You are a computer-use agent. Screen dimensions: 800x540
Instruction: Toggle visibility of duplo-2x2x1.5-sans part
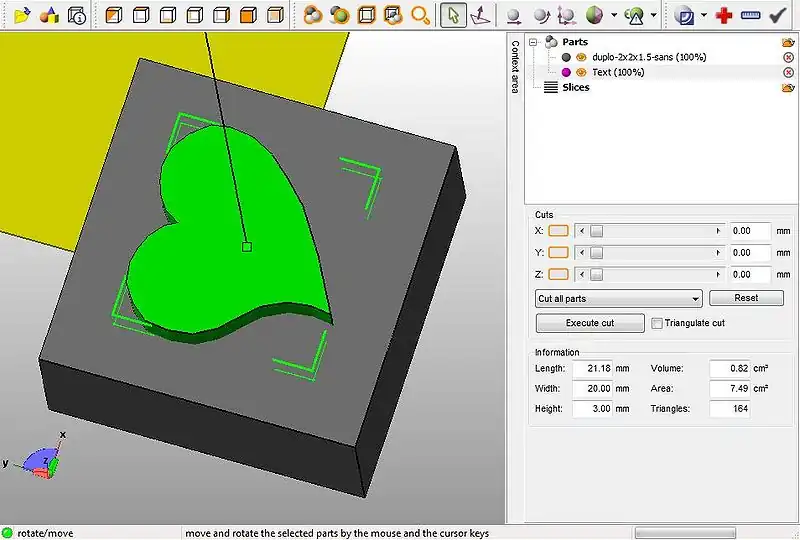coord(580,57)
